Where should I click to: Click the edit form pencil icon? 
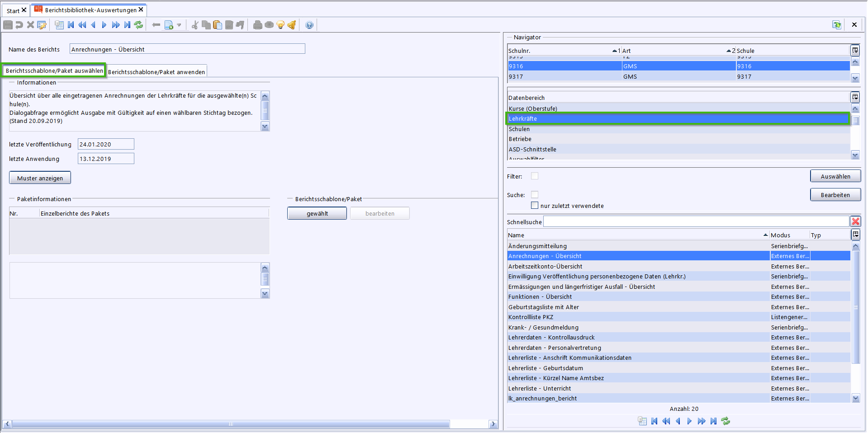coord(42,25)
